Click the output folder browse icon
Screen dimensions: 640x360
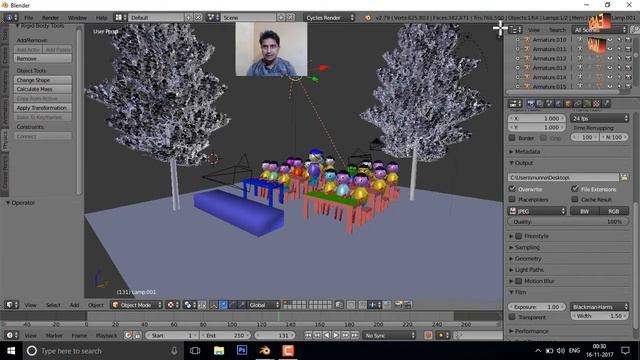(x=624, y=177)
